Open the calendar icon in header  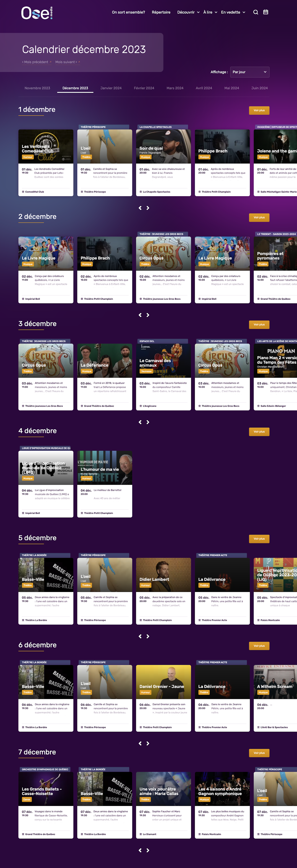click(x=266, y=12)
